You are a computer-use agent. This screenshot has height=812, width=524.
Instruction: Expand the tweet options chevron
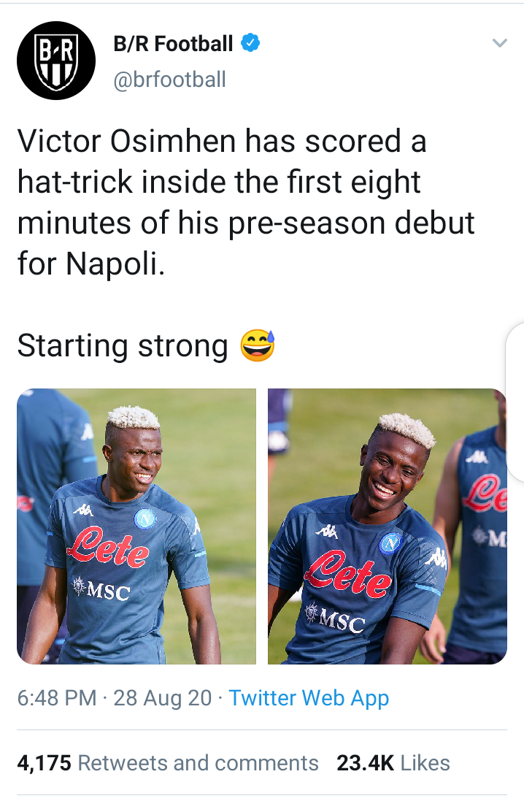coord(500,43)
